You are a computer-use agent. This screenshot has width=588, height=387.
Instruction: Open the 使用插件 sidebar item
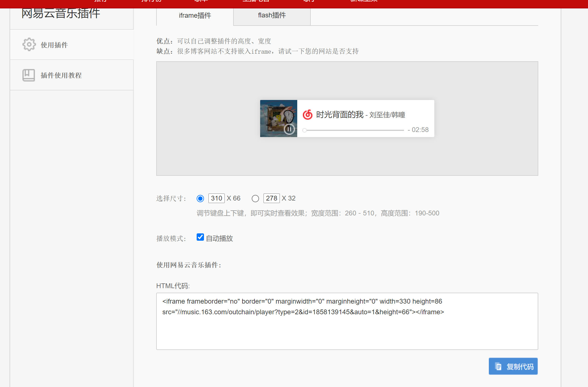tap(72, 45)
